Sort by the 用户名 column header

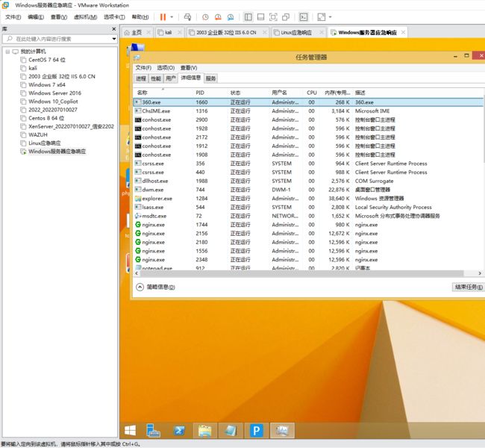point(279,93)
